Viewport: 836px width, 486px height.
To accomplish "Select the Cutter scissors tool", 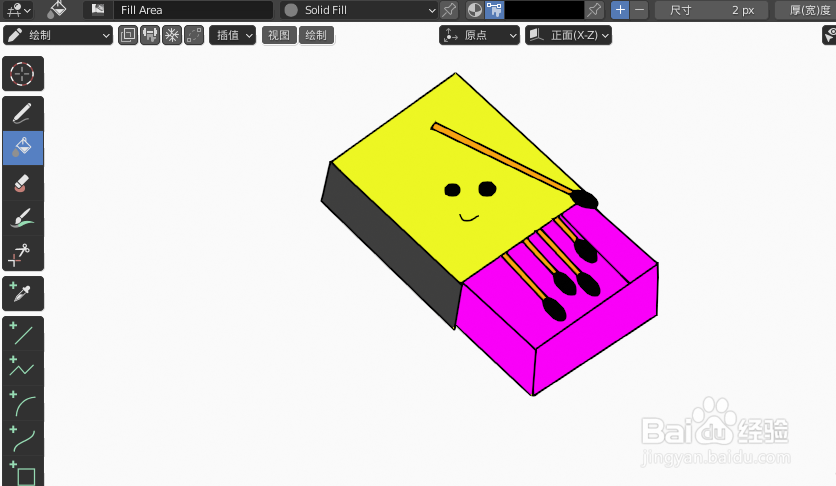I will tap(22, 253).
